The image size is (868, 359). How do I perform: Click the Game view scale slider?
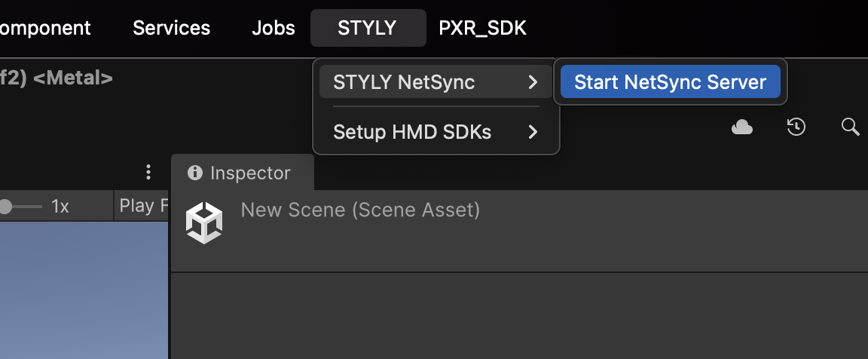[x=21, y=206]
